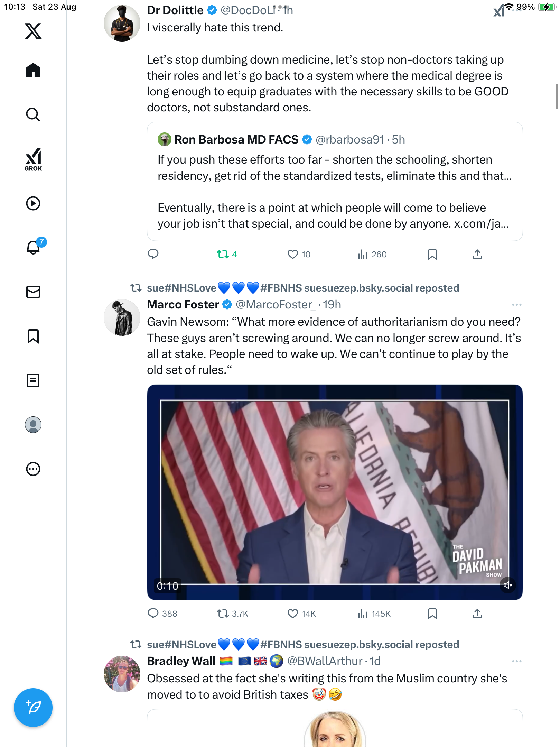Open Grok from the sidebar
560x747 pixels.
pos(33,159)
